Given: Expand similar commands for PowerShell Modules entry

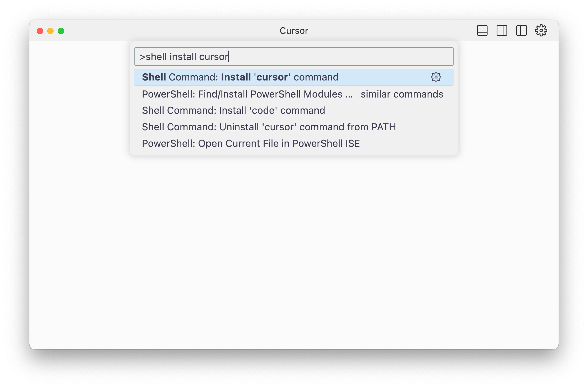Looking at the screenshot, I should [402, 94].
